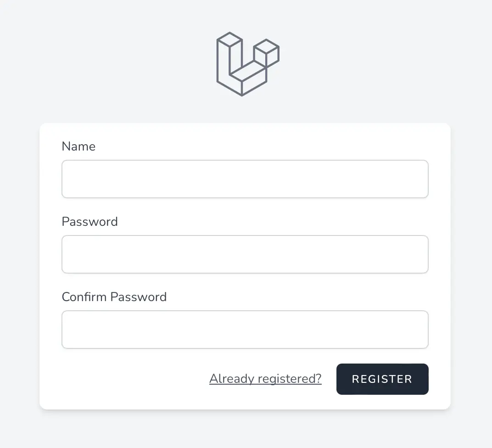This screenshot has height=448, width=492.
Task: Click the last textbox, Confirm Password
Action: coord(245,330)
